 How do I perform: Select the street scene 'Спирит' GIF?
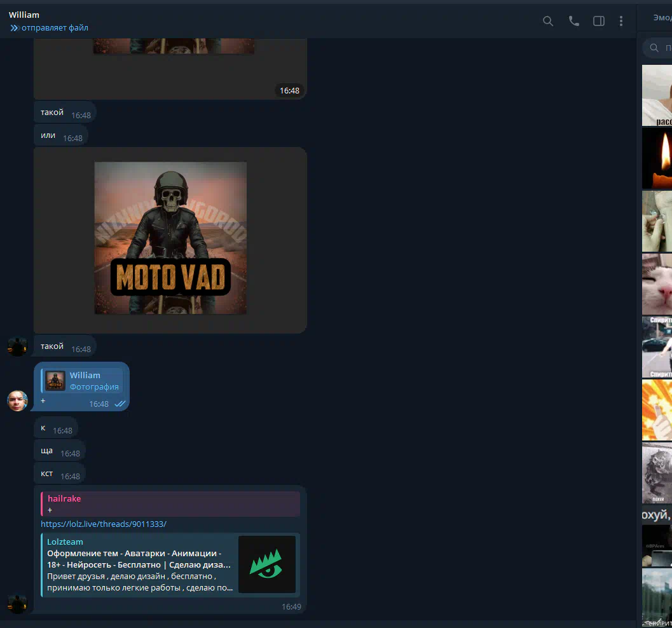pos(657,347)
